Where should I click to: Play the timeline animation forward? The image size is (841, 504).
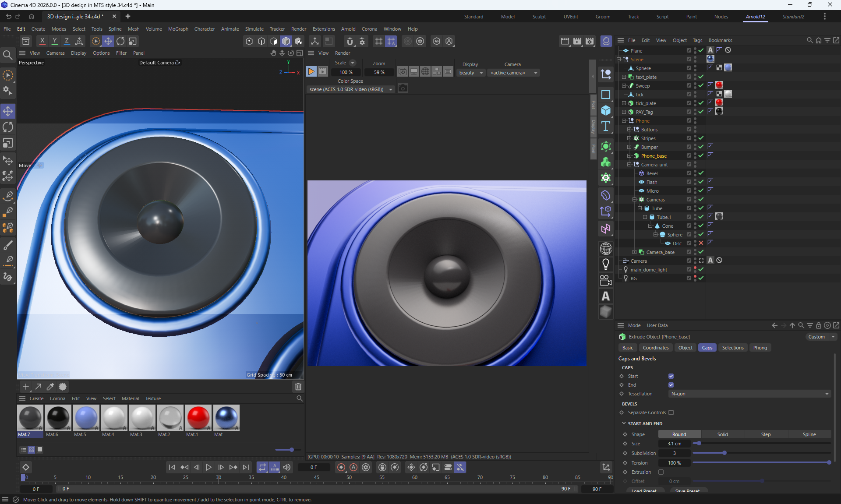coord(209,467)
